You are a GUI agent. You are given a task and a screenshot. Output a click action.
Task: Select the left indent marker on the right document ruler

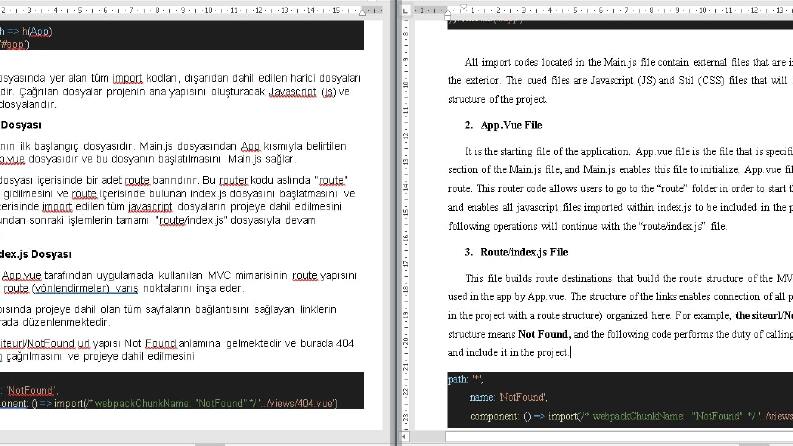pyautogui.click(x=448, y=16)
